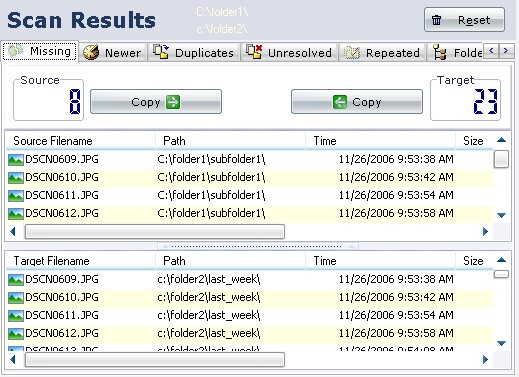The height and width of the screenshot is (377, 519).
Task: Click the Reset button
Action: point(464,20)
